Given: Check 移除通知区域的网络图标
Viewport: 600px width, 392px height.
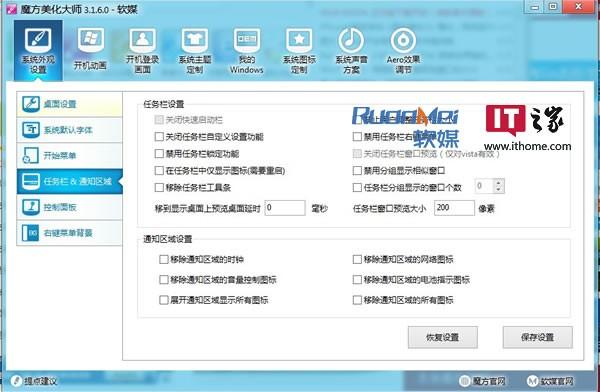Looking at the screenshot, I should [x=357, y=259].
